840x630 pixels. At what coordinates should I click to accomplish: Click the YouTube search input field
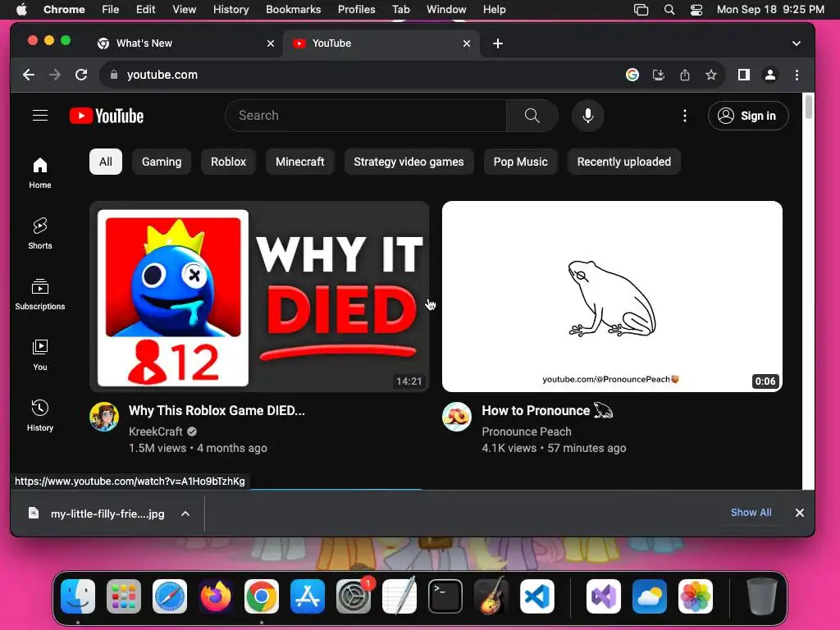click(365, 116)
